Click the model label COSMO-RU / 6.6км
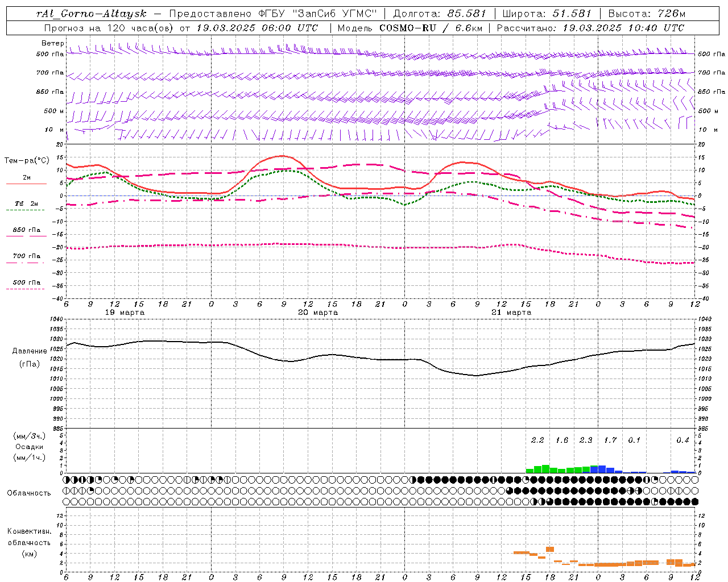Image resolution: width=728 pixels, height=582 pixels. tap(430, 28)
